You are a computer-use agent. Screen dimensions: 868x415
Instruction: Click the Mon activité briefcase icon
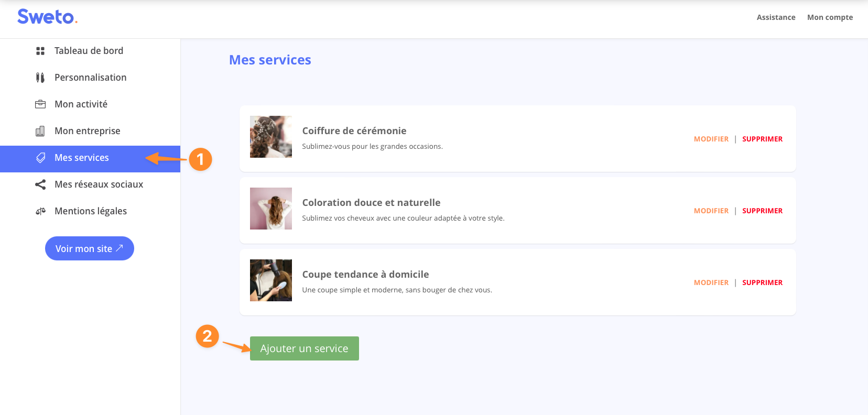tap(40, 104)
